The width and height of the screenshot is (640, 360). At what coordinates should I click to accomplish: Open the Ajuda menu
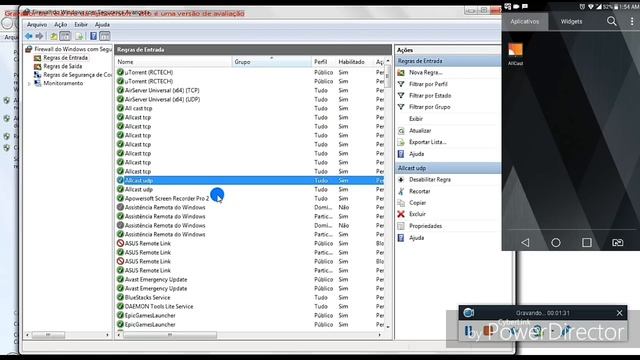click(x=102, y=24)
